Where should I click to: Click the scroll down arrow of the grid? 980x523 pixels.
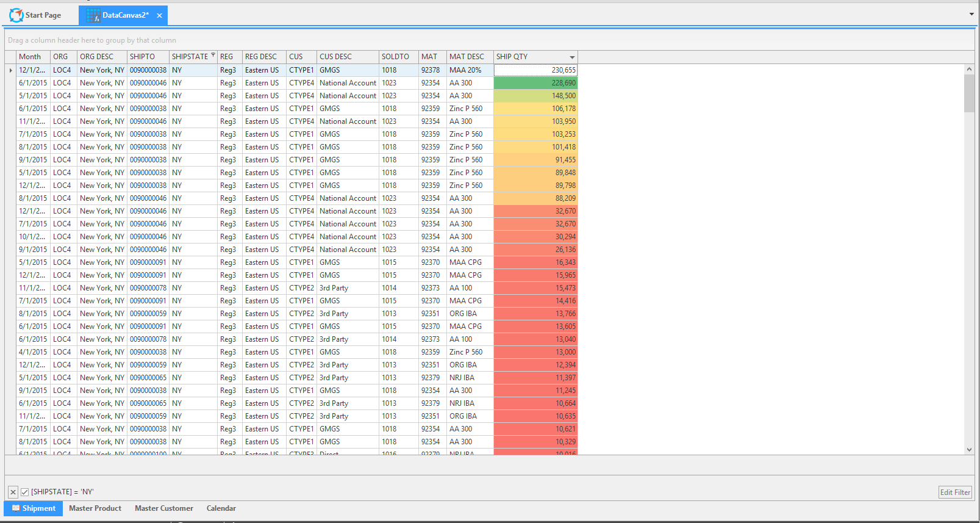click(969, 450)
